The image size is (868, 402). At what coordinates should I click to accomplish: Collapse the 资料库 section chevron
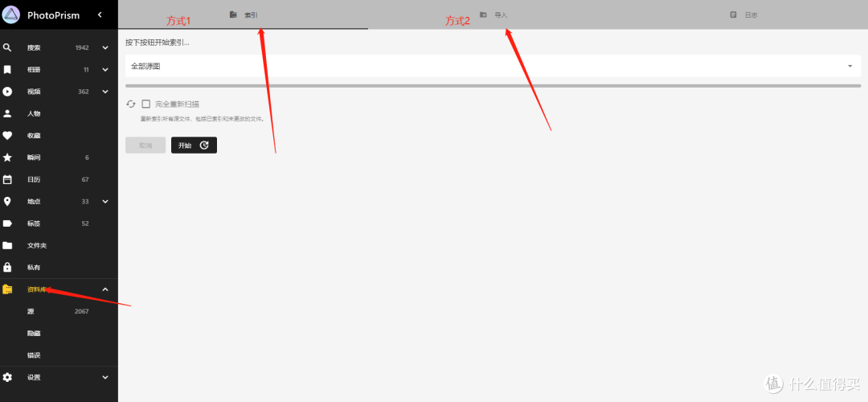coord(105,289)
